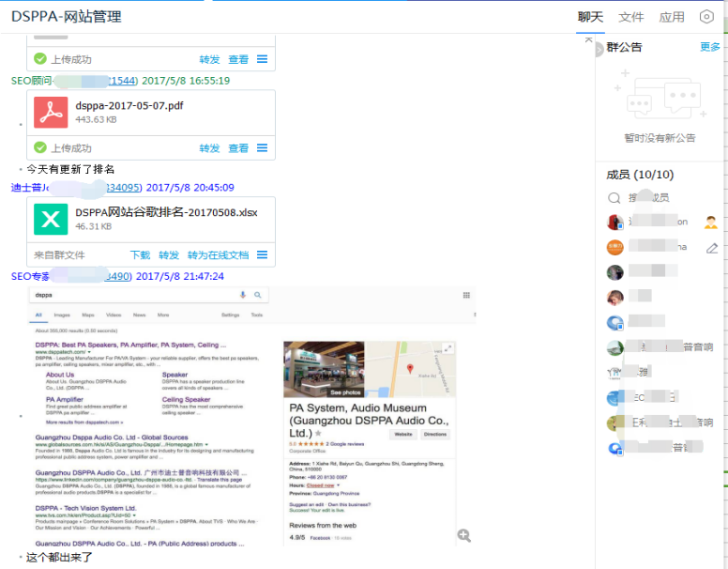Click 查看 on the topmost uploaded file card
Image resolution: width=728 pixels, height=569 pixels.
(238, 59)
